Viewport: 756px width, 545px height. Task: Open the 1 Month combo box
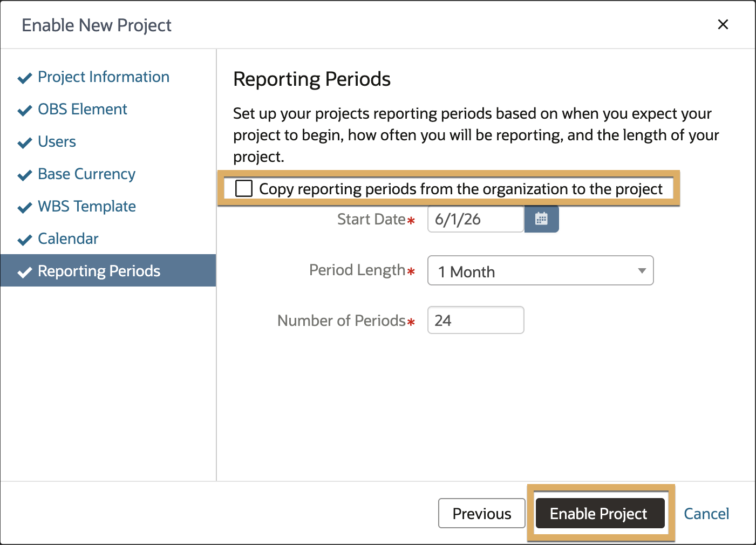pos(540,270)
